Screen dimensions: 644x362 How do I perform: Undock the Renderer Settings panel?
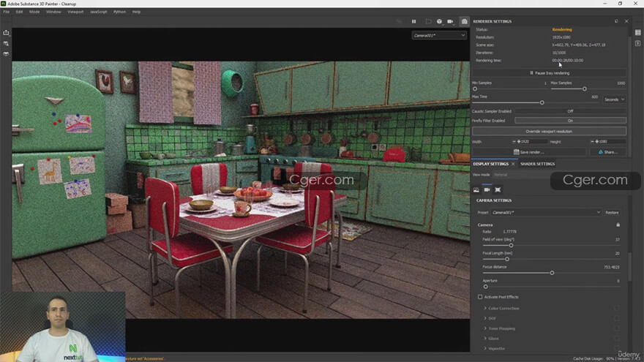[616, 21]
